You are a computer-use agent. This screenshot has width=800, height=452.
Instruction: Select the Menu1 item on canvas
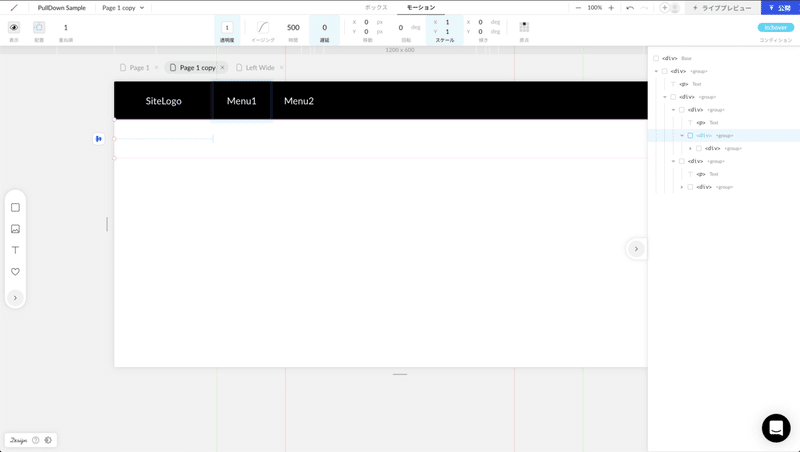point(241,101)
